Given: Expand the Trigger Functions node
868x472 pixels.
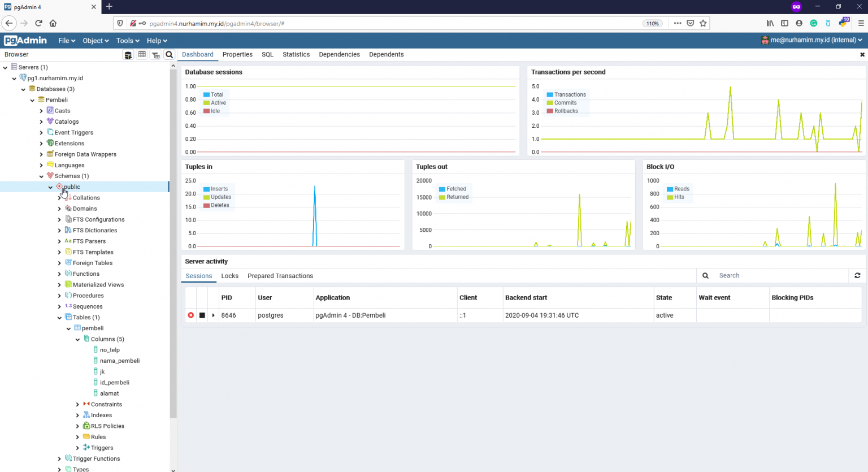Looking at the screenshot, I should 59,459.
